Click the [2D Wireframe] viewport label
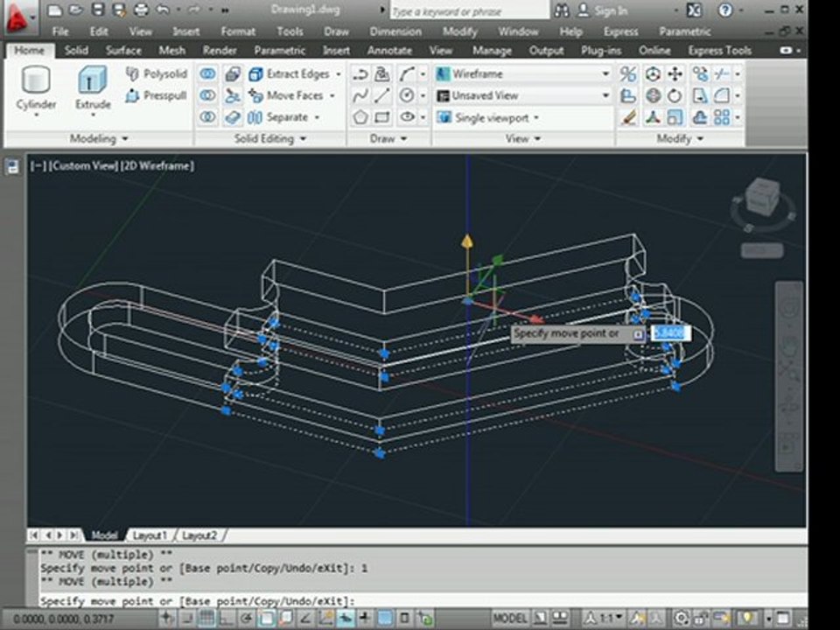 pos(157,166)
